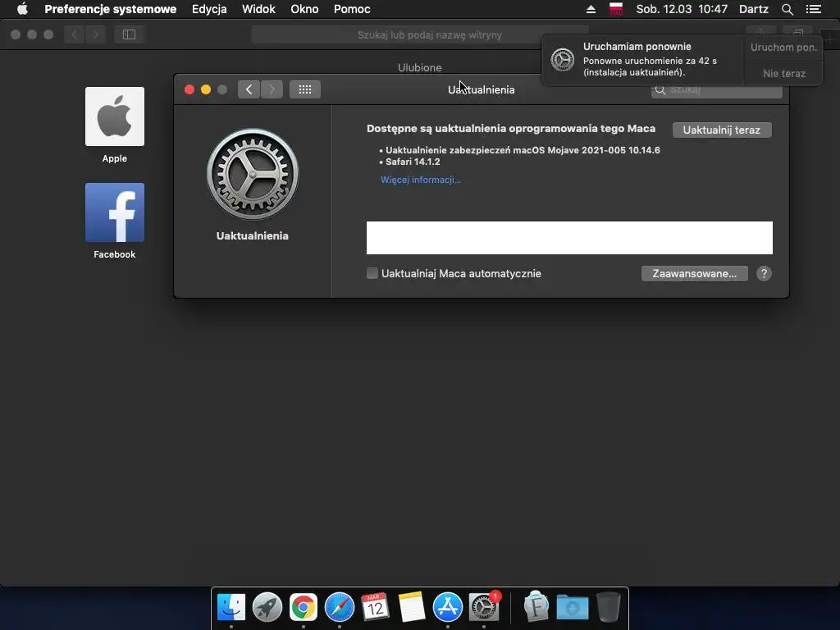Click the macOS Mojave 2021-005 security update text
This screenshot has height=630, width=840.
pos(523,151)
